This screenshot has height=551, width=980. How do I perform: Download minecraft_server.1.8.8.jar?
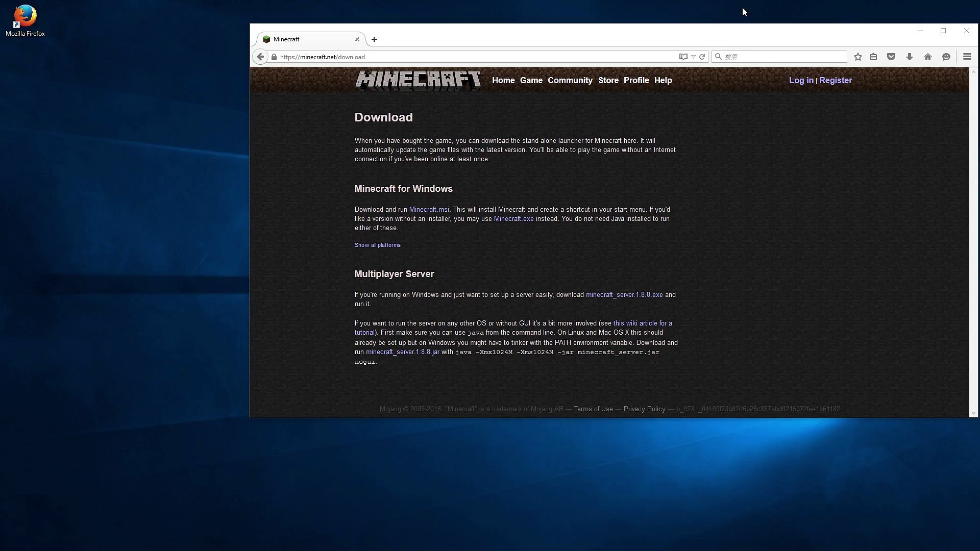click(403, 352)
